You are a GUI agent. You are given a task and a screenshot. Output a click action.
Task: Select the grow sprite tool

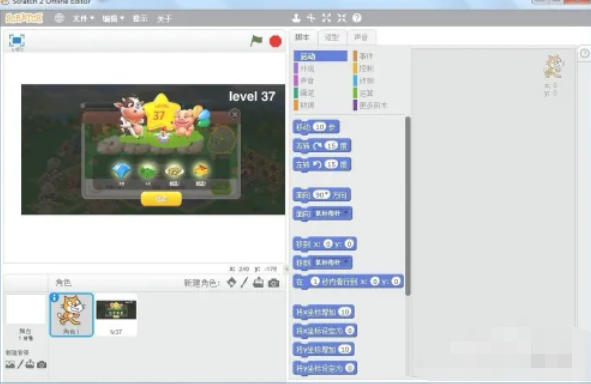(x=326, y=18)
